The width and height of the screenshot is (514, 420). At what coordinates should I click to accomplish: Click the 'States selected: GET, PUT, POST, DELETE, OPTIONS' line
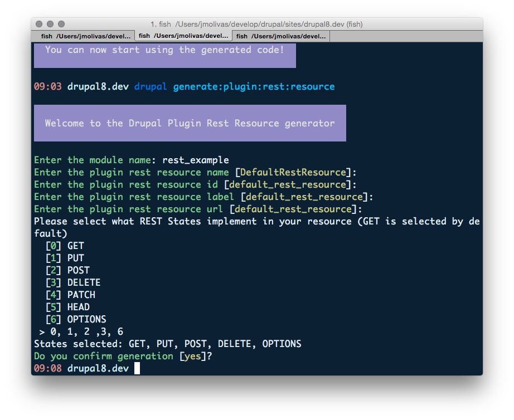coord(167,344)
